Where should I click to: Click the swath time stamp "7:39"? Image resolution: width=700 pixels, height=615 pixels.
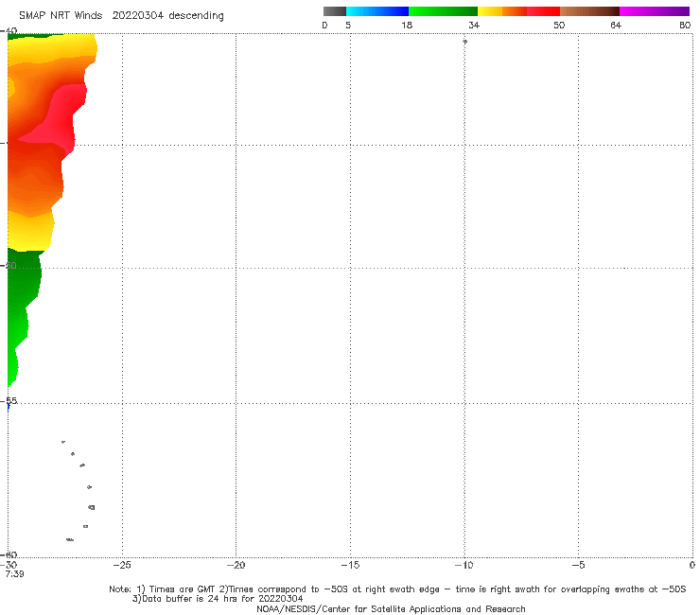click(14, 574)
